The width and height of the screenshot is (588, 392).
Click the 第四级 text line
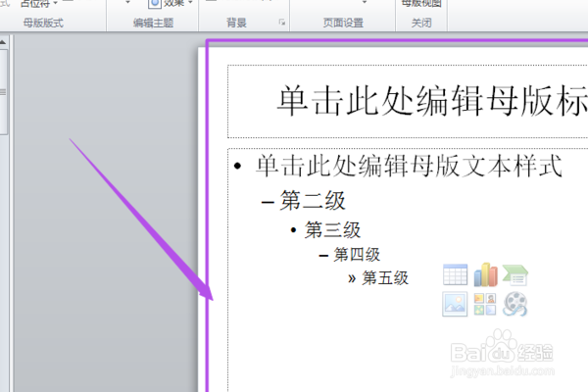[357, 255]
